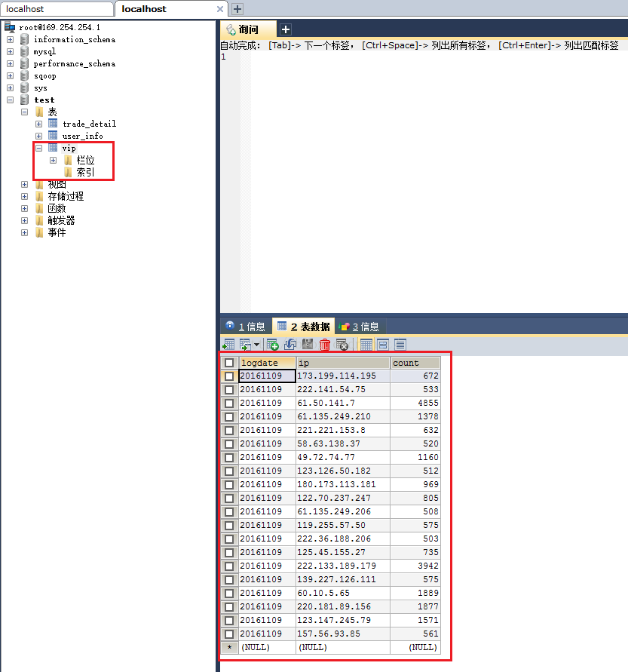Expand the sqoop database node
The width and height of the screenshot is (628, 672).
click(11, 75)
